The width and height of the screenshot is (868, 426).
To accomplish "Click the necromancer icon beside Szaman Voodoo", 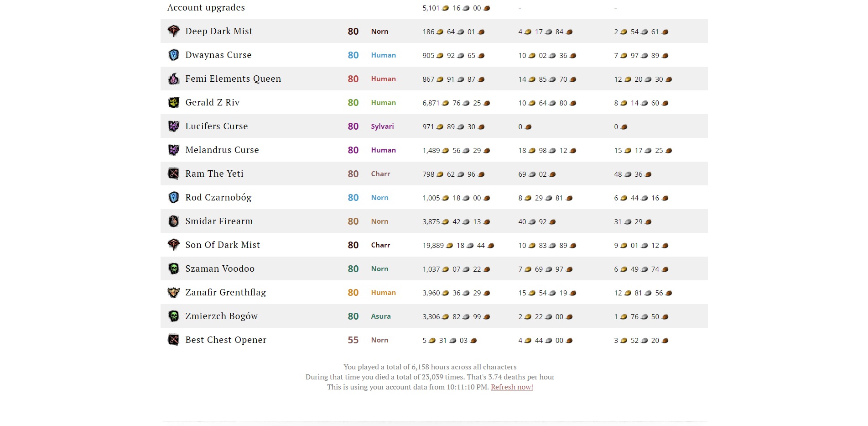I will (x=174, y=268).
